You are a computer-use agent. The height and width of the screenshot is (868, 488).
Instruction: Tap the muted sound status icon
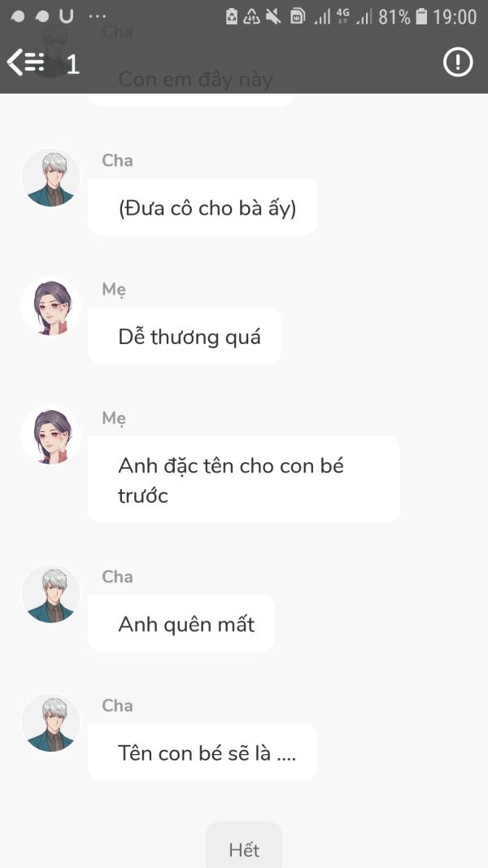coord(272,16)
